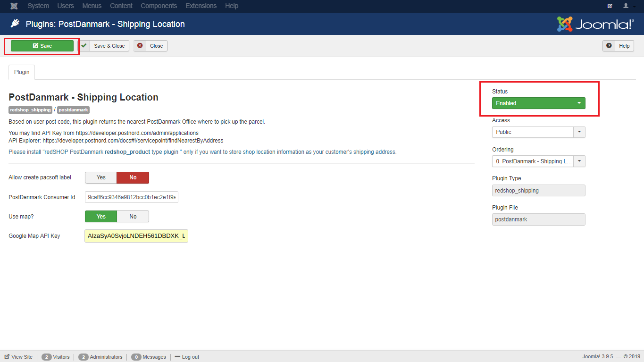Click the Joomla! brand logo on the right
Viewport: 644px width, 362px height.
click(x=595, y=24)
